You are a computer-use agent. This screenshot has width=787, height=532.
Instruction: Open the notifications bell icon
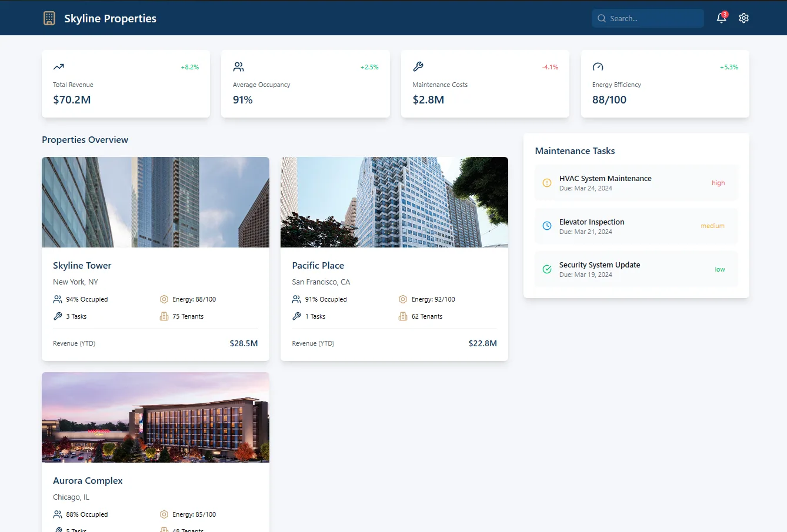(721, 18)
